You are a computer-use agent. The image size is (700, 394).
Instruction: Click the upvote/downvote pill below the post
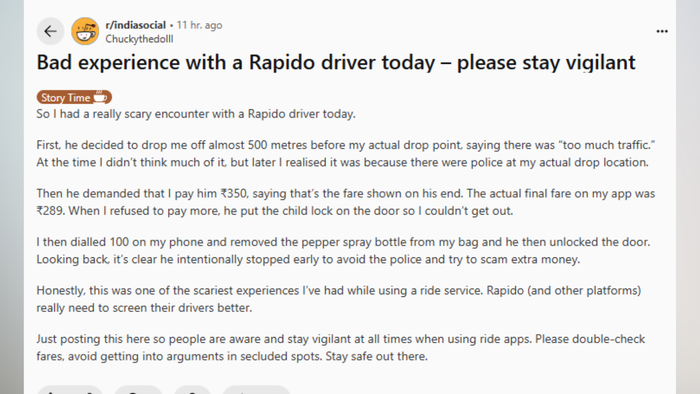[x=70, y=390]
